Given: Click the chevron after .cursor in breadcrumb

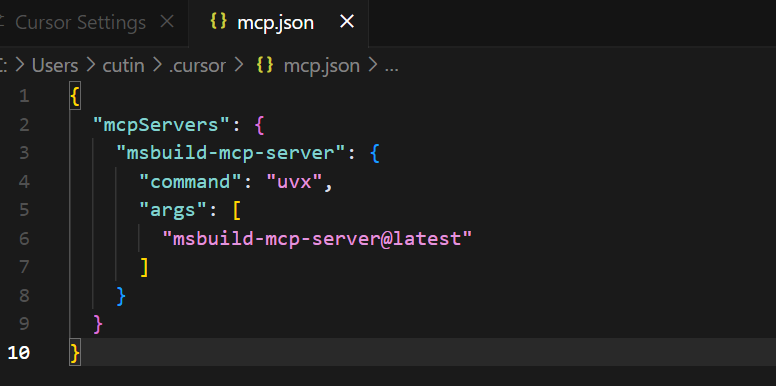Looking at the screenshot, I should [239, 66].
